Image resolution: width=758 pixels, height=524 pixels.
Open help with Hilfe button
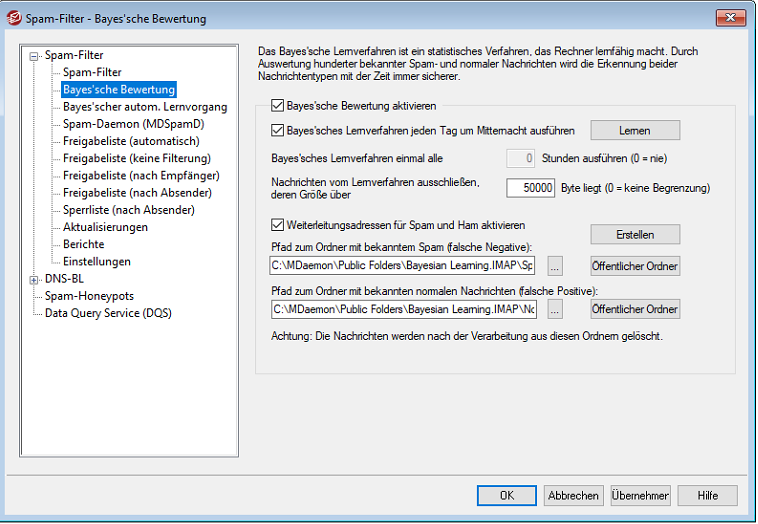707,495
